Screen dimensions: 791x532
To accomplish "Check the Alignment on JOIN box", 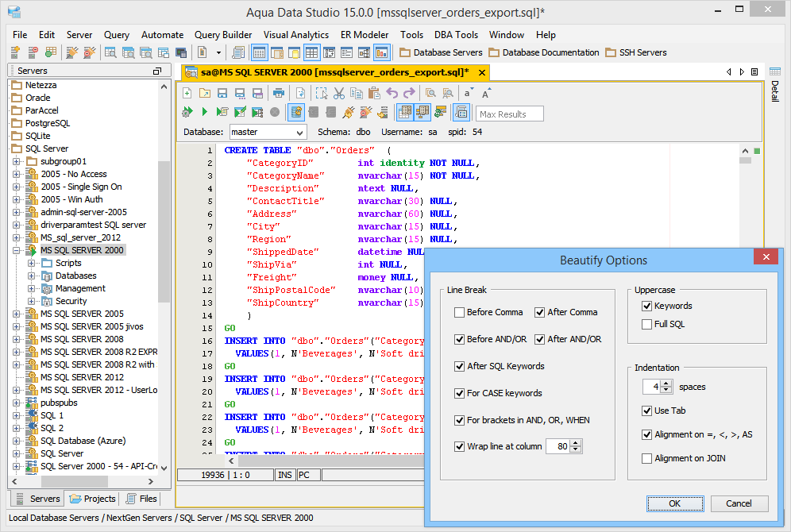I will click(x=647, y=459).
